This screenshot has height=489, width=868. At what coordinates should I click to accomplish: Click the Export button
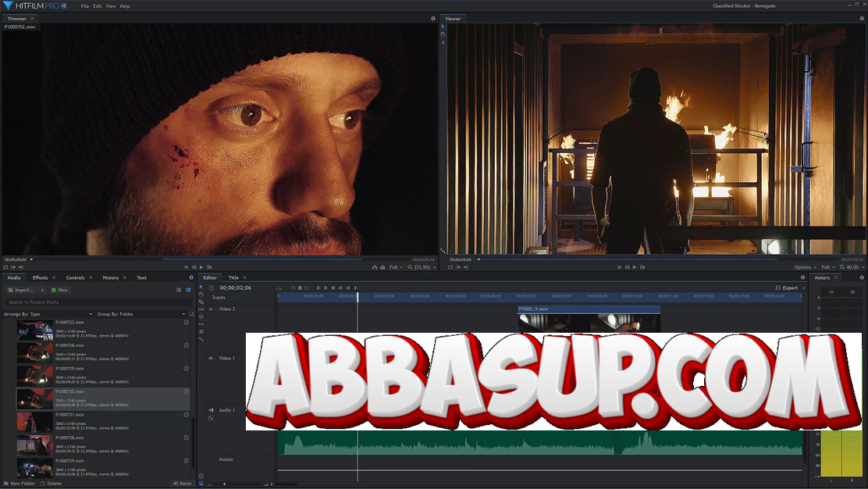pos(787,288)
